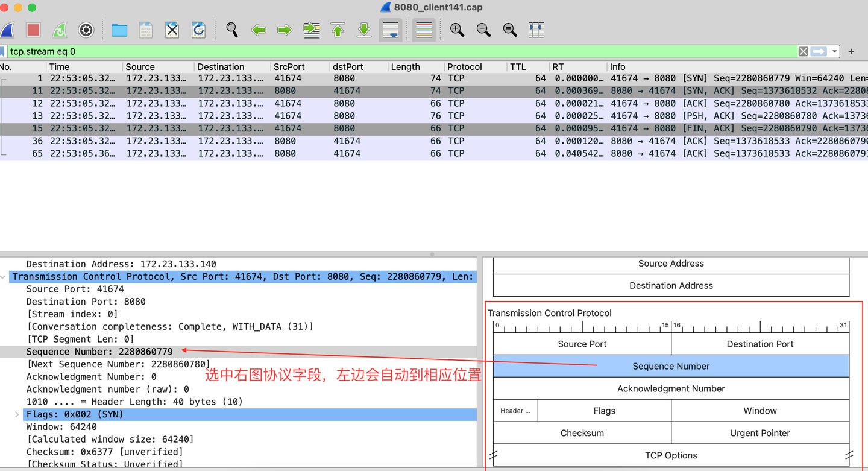Zoom in on the packet list

pos(457,30)
